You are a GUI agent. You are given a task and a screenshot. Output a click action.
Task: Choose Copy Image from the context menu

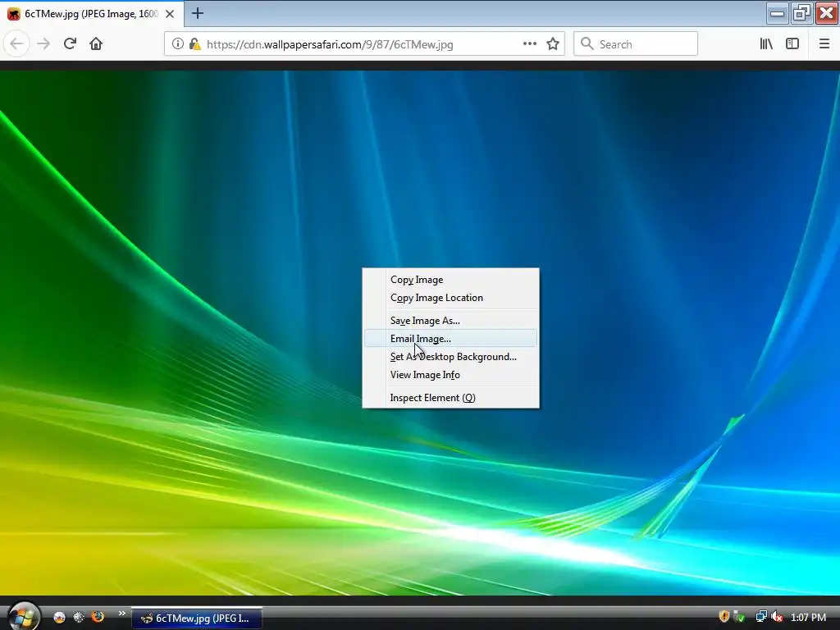[450, 280]
